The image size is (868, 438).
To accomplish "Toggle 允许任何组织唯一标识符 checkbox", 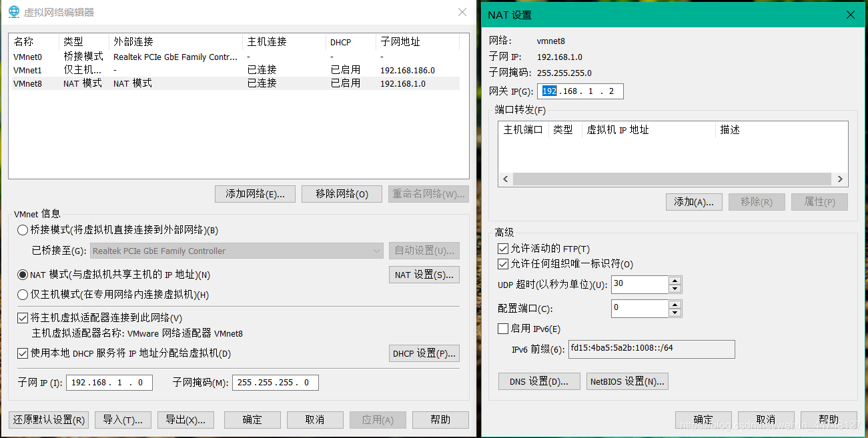I will coord(503,264).
